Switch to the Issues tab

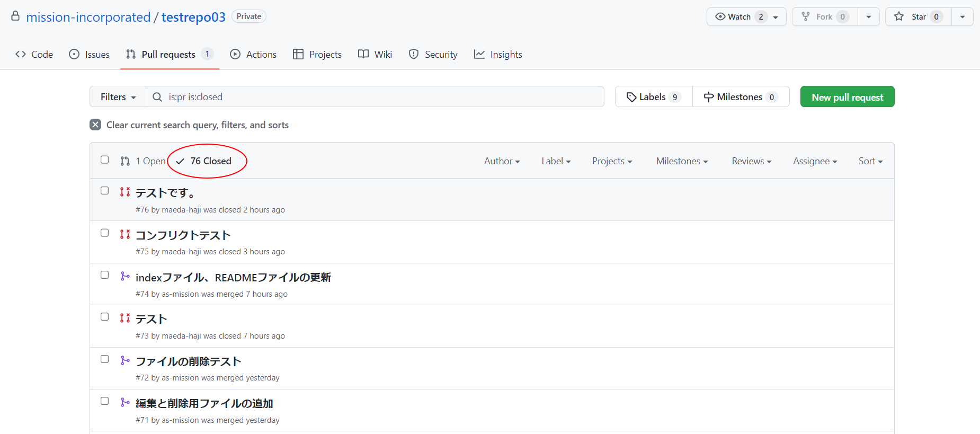point(90,55)
